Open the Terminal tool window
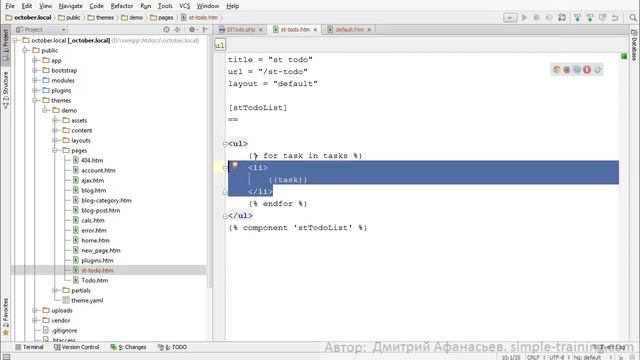Viewport: 640px width, 360px height. click(x=29, y=347)
